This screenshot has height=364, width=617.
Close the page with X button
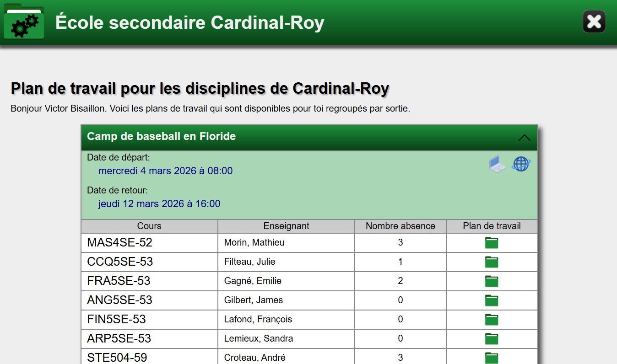tap(594, 21)
